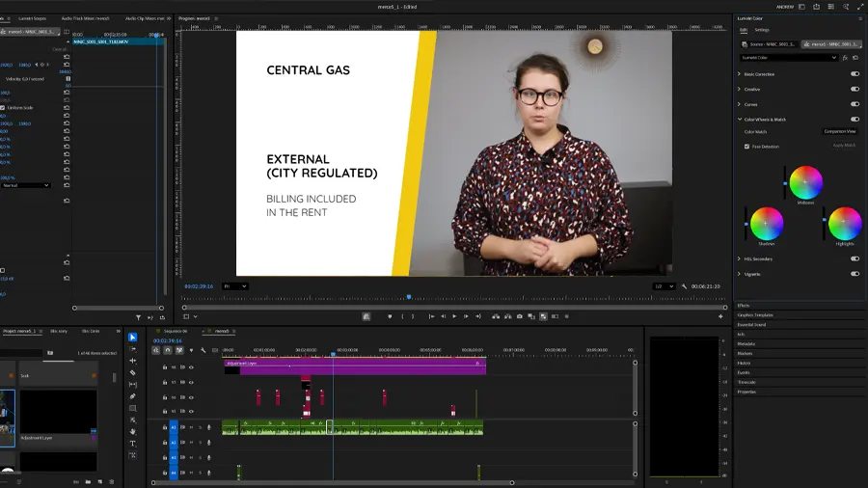The image size is (868, 488).
Task: Toggle Basic Correction section off
Action: tap(854, 74)
